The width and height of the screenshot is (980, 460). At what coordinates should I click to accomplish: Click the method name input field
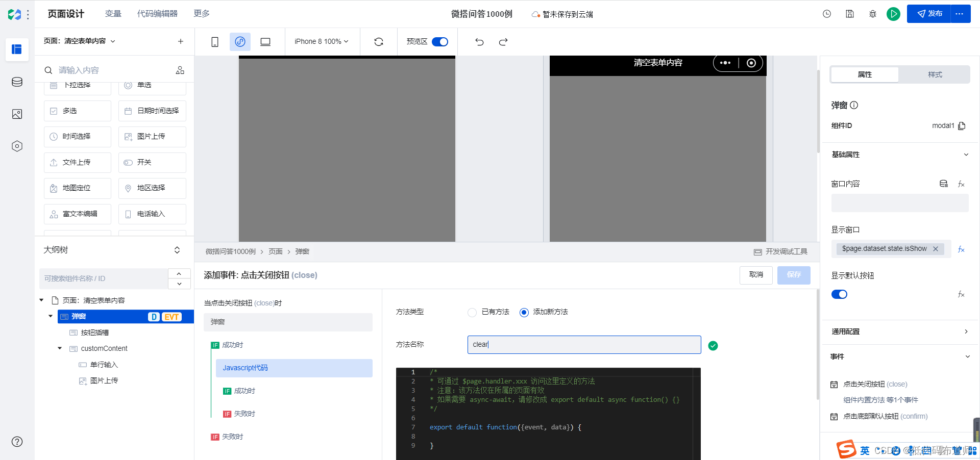584,345
